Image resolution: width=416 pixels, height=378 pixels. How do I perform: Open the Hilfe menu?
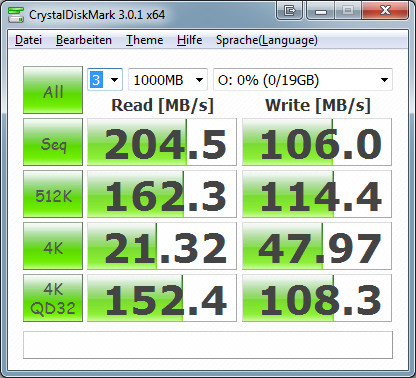click(189, 40)
